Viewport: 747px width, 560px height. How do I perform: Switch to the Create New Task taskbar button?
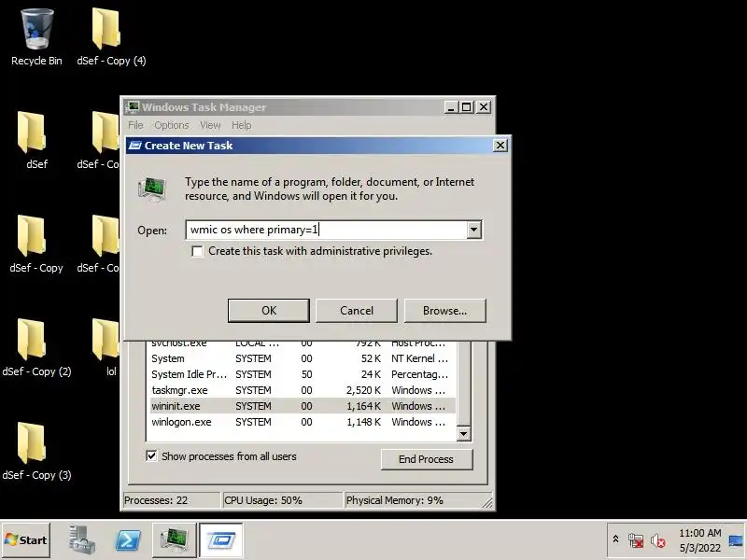tap(221, 540)
